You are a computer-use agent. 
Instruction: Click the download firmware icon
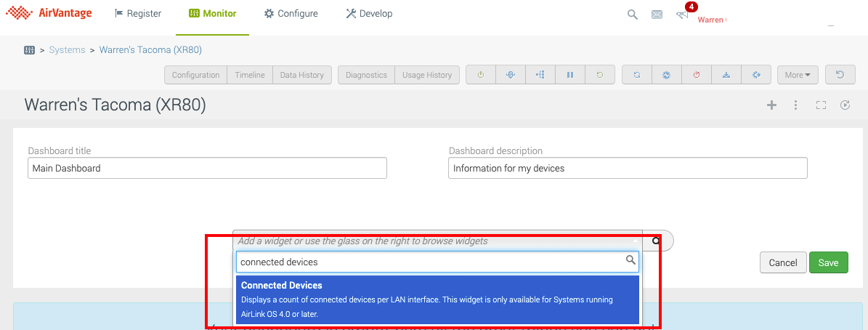tap(726, 75)
